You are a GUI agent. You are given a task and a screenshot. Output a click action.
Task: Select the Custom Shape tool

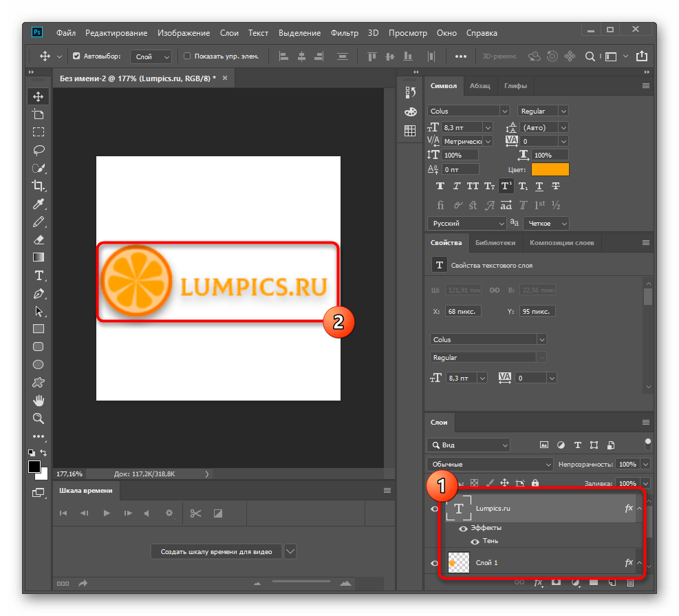coord(38,383)
